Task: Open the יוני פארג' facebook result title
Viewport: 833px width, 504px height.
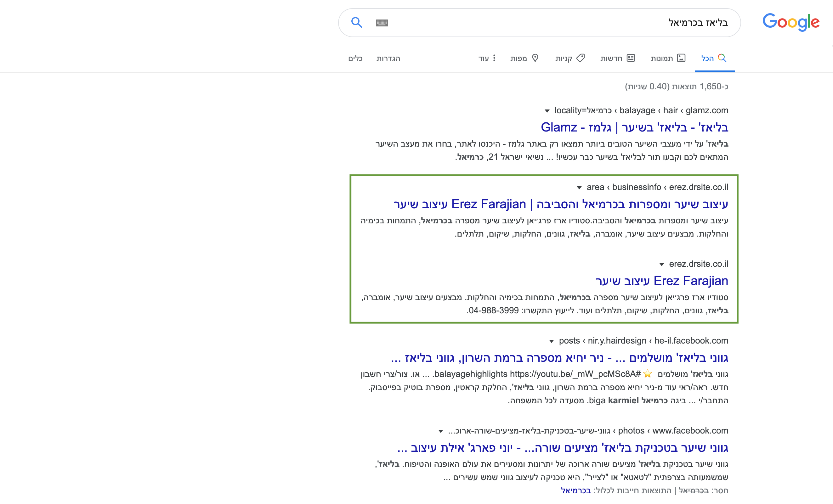Action: tap(563, 448)
